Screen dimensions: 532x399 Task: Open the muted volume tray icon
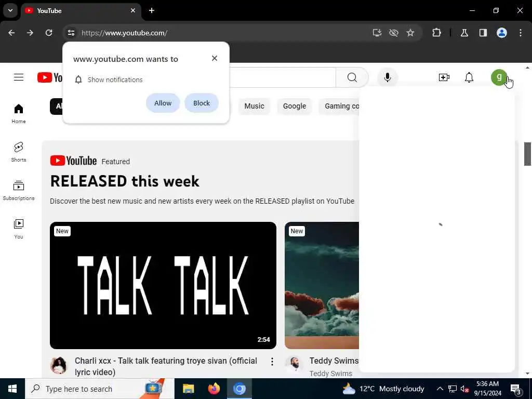464,389
